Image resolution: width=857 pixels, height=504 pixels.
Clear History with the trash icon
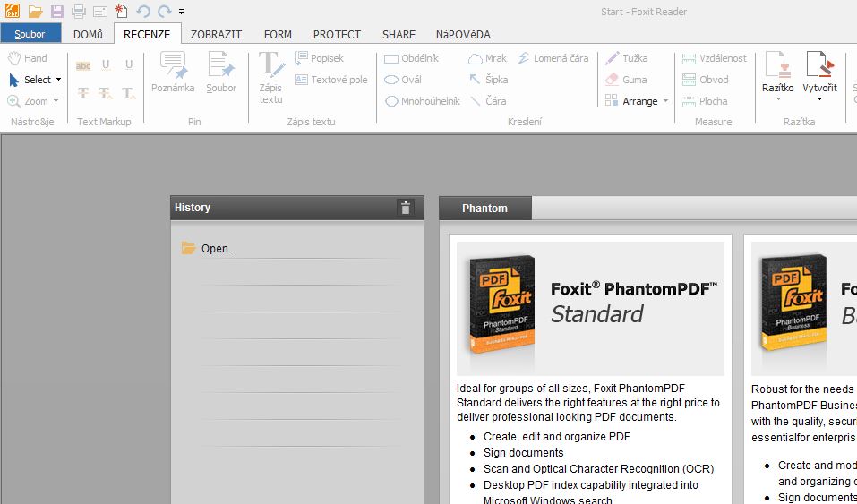(405, 208)
